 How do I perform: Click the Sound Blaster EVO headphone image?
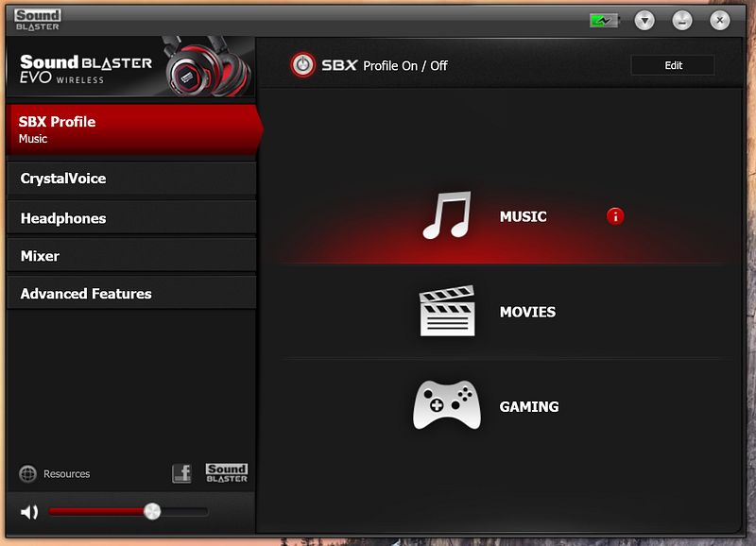[208, 67]
